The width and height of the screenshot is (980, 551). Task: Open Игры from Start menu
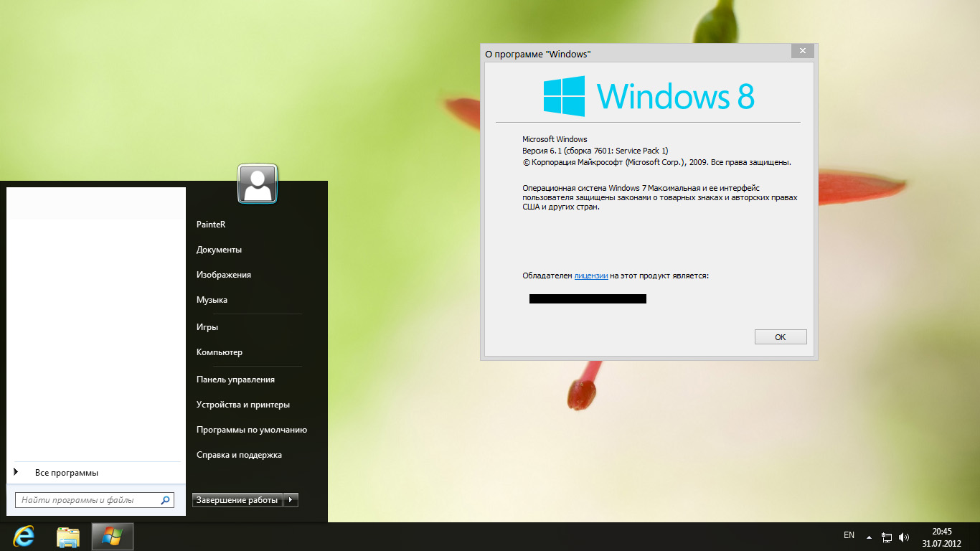click(x=207, y=327)
